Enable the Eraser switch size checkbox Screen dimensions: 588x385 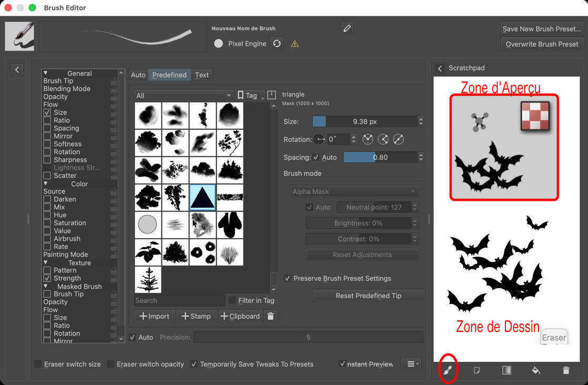(x=38, y=364)
